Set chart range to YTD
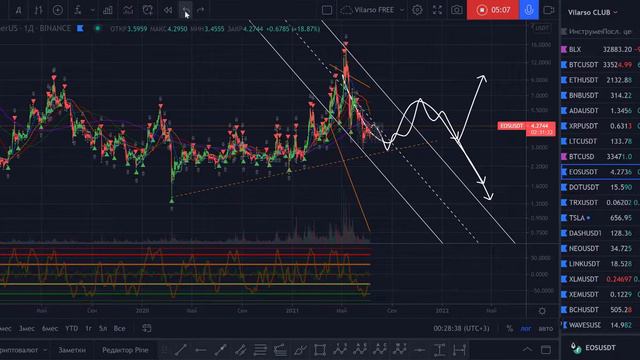This screenshot has height=360, width=640. (x=71, y=328)
